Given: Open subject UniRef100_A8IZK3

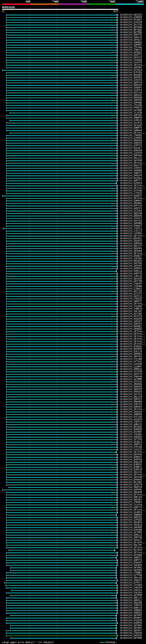Looking at the screenshot, I should click(x=131, y=15).
